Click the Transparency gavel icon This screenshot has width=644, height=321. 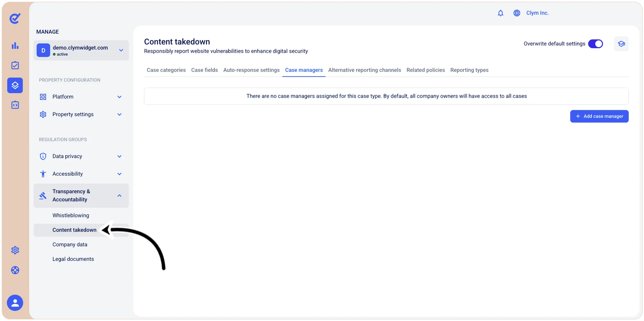coord(43,196)
